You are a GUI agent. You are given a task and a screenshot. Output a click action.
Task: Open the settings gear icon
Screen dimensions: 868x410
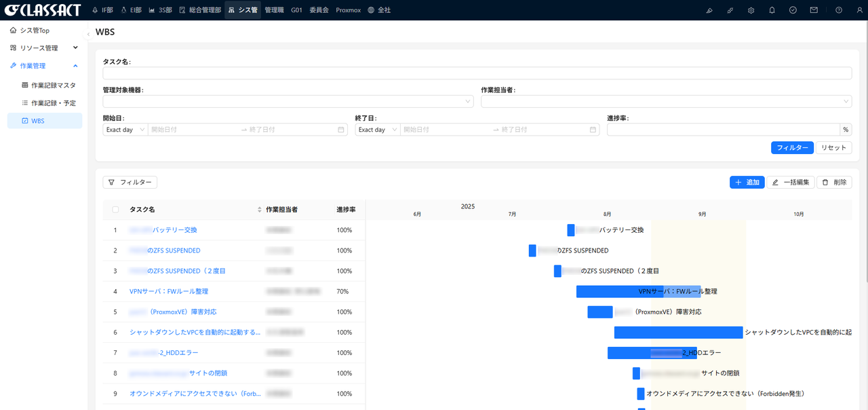pos(751,10)
